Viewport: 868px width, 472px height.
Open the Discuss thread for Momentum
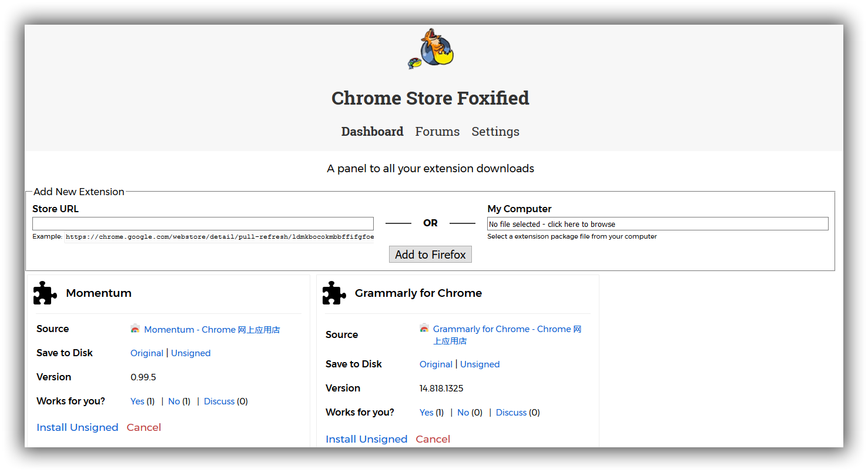[x=219, y=401]
